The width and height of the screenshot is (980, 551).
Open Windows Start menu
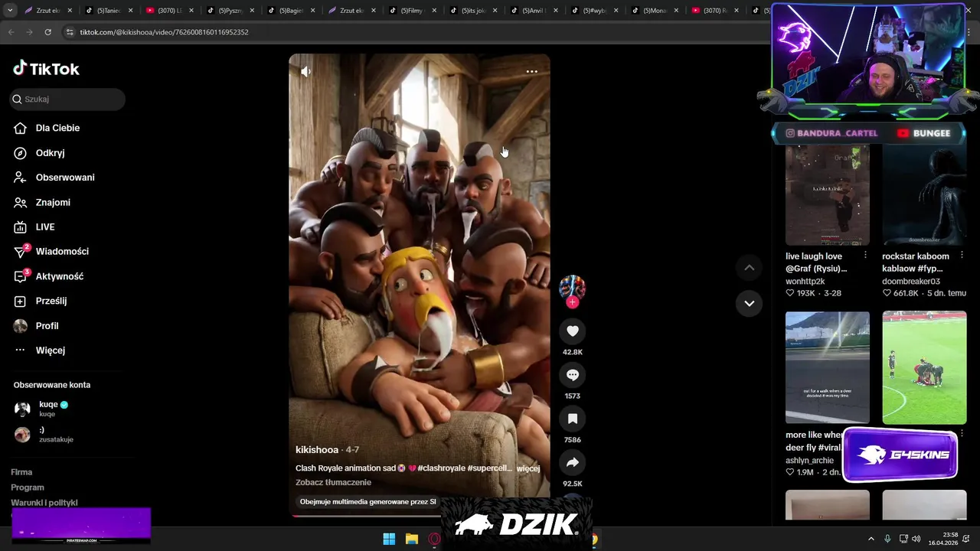pyautogui.click(x=389, y=539)
